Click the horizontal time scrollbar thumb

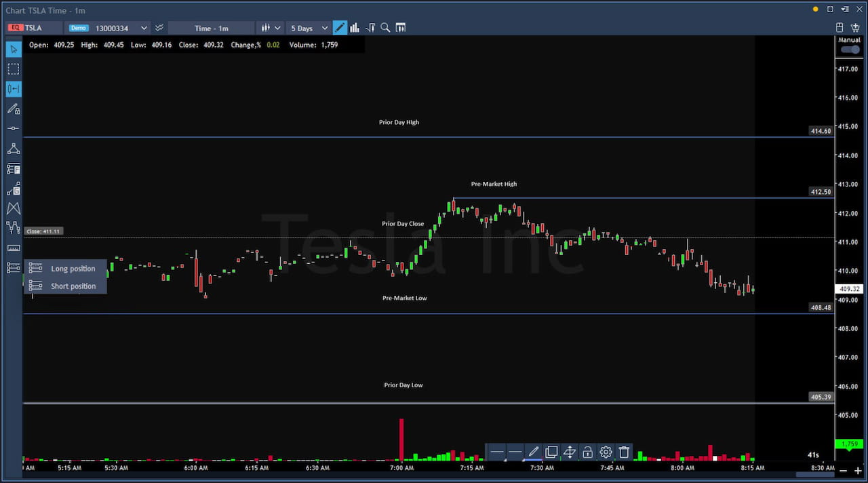pos(814,474)
